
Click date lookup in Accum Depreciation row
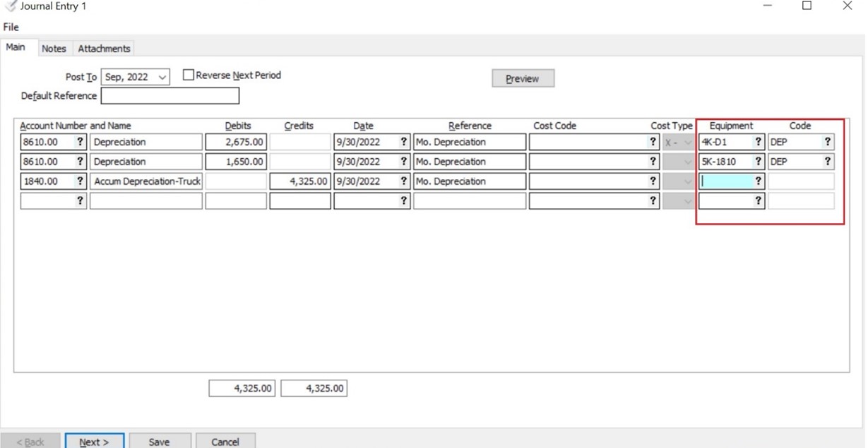tap(403, 181)
